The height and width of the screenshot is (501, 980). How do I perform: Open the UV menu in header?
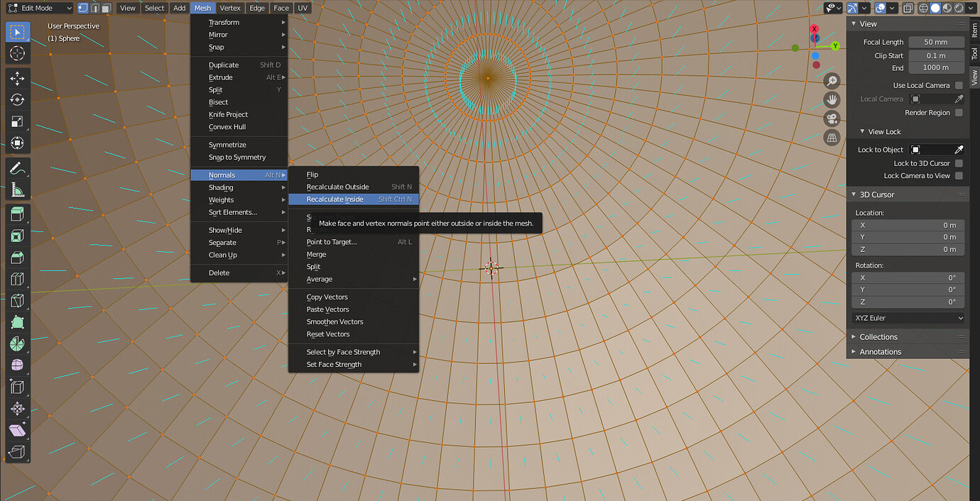[303, 8]
